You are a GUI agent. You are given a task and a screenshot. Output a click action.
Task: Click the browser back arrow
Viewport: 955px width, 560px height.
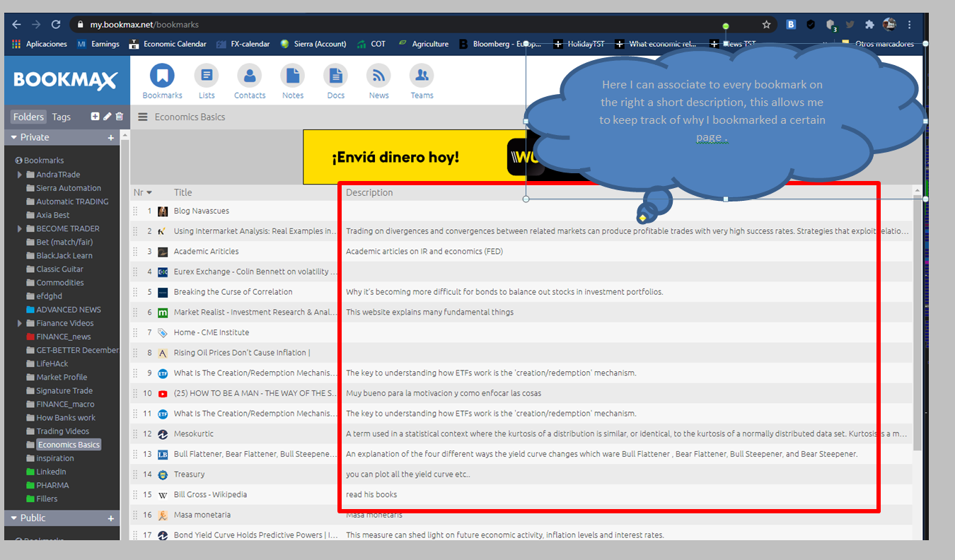(17, 24)
